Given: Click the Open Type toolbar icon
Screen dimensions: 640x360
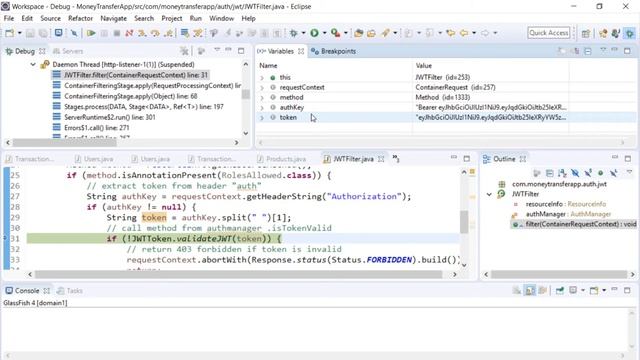Looking at the screenshot, I should click(359, 33).
